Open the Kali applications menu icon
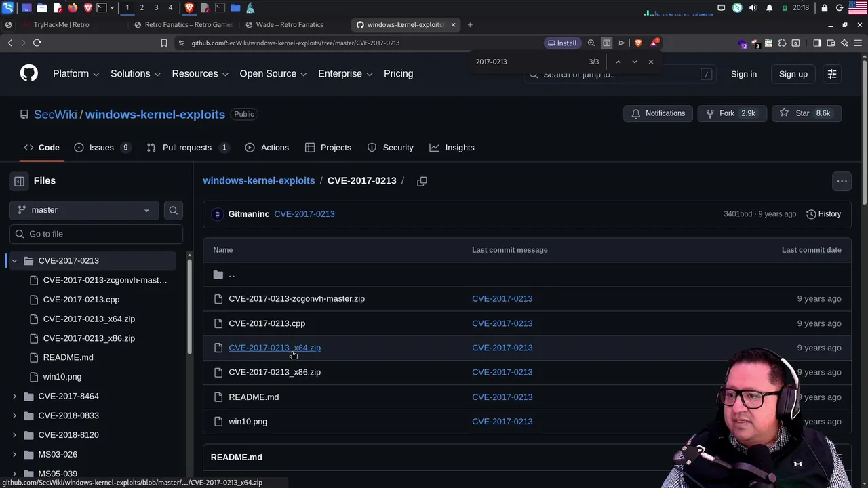 tap(8, 7)
